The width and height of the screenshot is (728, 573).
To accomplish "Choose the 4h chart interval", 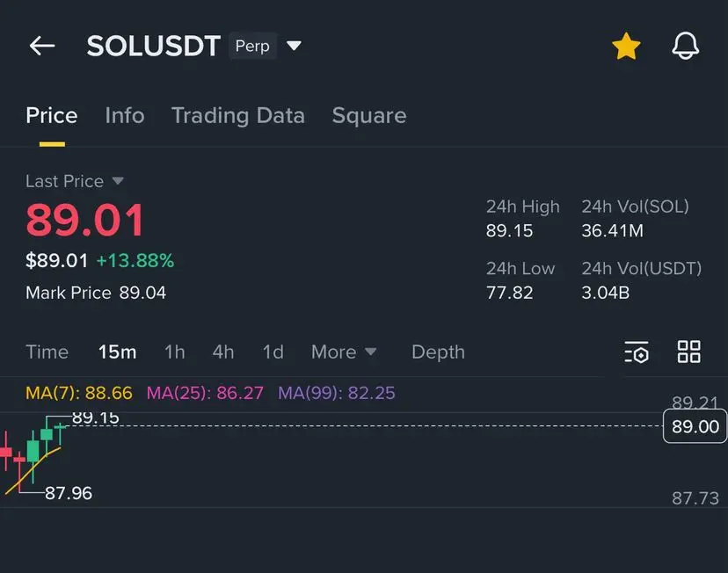I will click(x=223, y=352).
